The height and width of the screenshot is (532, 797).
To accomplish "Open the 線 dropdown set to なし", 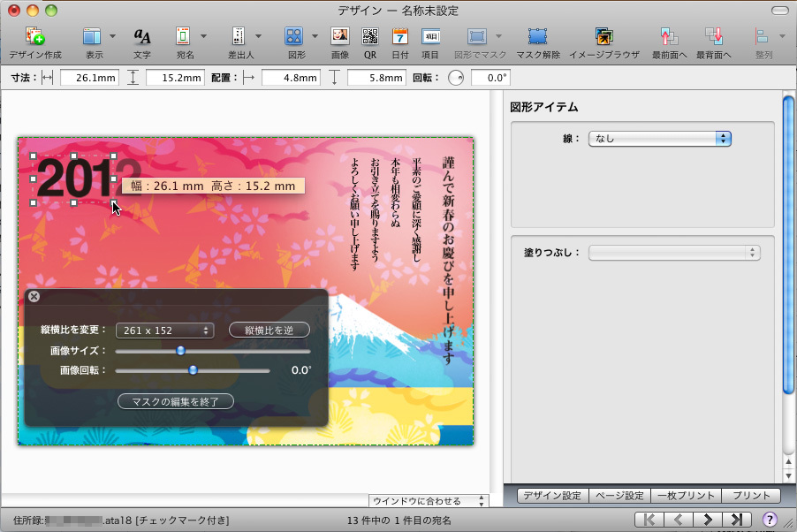I will click(661, 139).
